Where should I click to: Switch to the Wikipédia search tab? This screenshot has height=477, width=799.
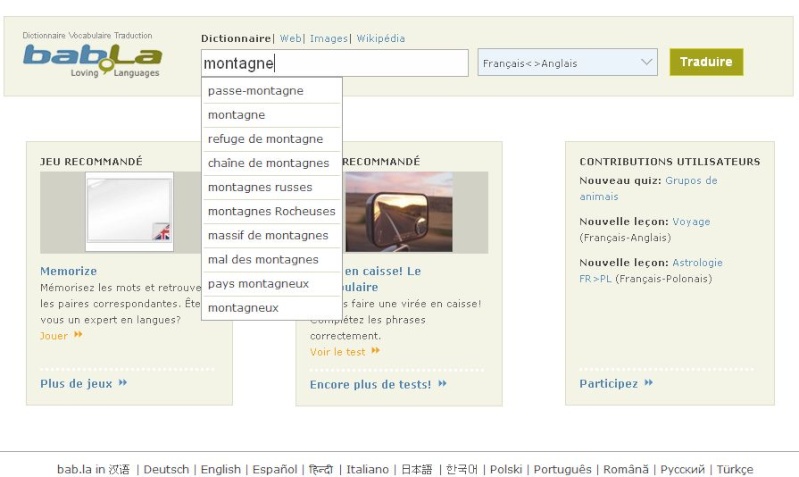(380, 38)
